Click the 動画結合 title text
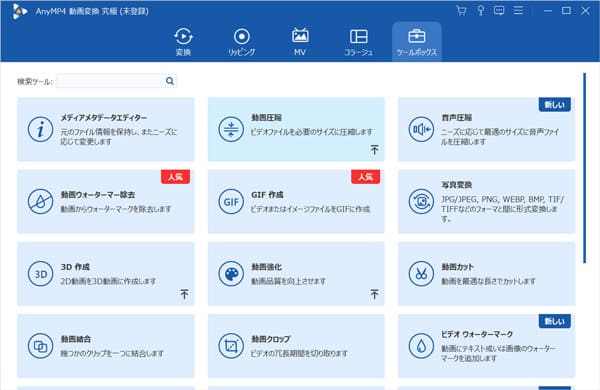Screen dimensions: 600x390 click(x=76, y=339)
